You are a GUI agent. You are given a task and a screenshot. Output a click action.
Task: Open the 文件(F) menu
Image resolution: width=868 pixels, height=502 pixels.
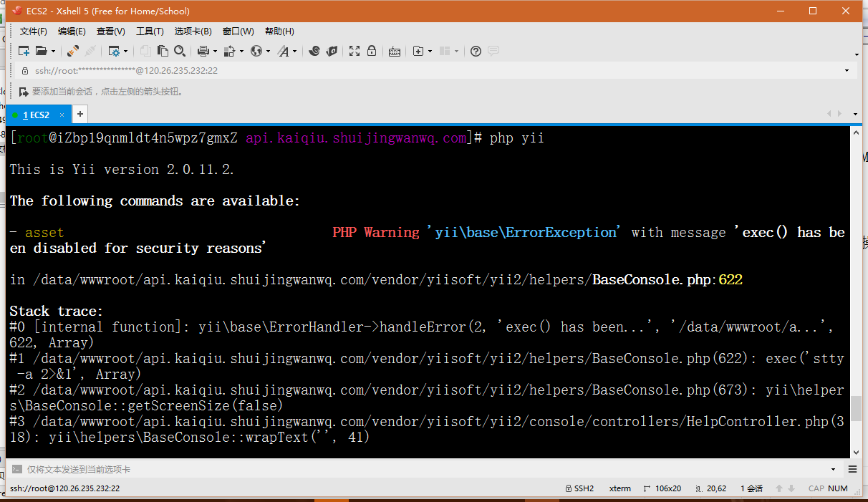click(x=33, y=32)
